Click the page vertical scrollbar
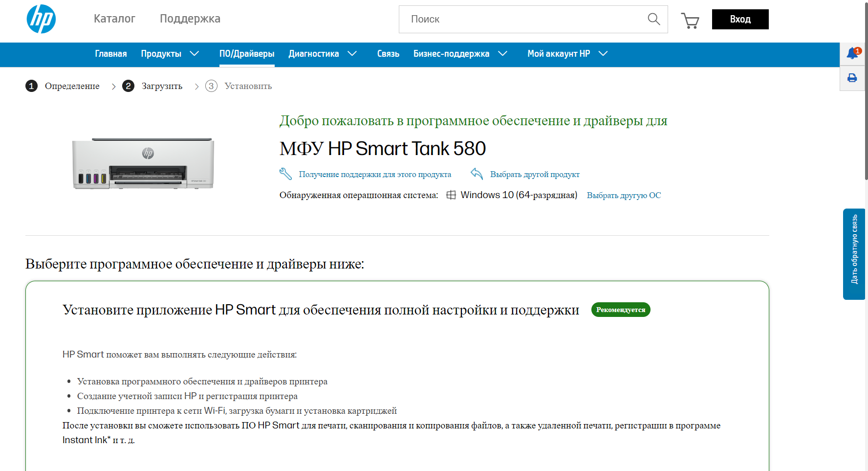The image size is (868, 471). tap(866, 90)
